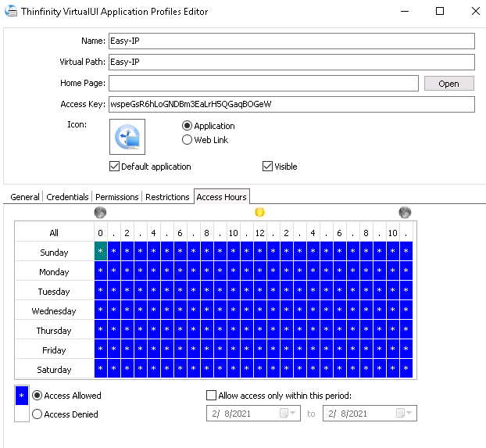Click Thursday's cell under hour 12

[259, 329]
